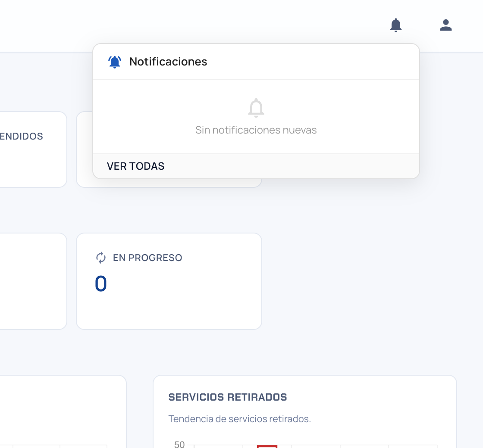Click 'Tendencia de servicios retirados.' description
The height and width of the screenshot is (448, 483).
coord(240,419)
